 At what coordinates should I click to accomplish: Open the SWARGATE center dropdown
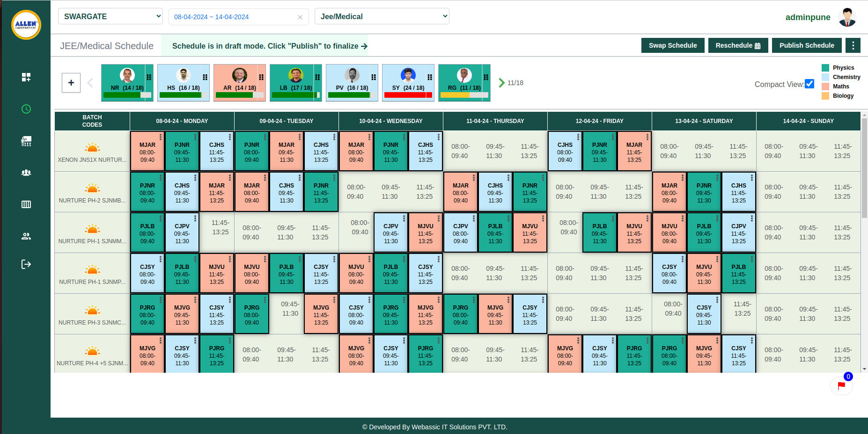pyautogui.click(x=110, y=16)
